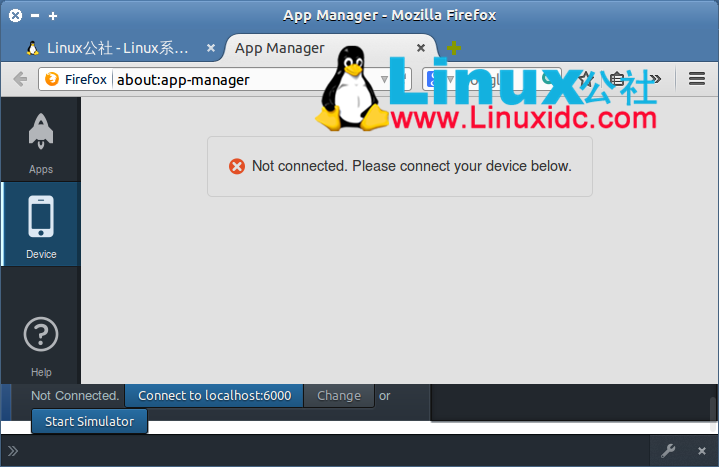Show more toolbar items overflow chevron
The width and height of the screenshot is (719, 467).
click(x=656, y=79)
